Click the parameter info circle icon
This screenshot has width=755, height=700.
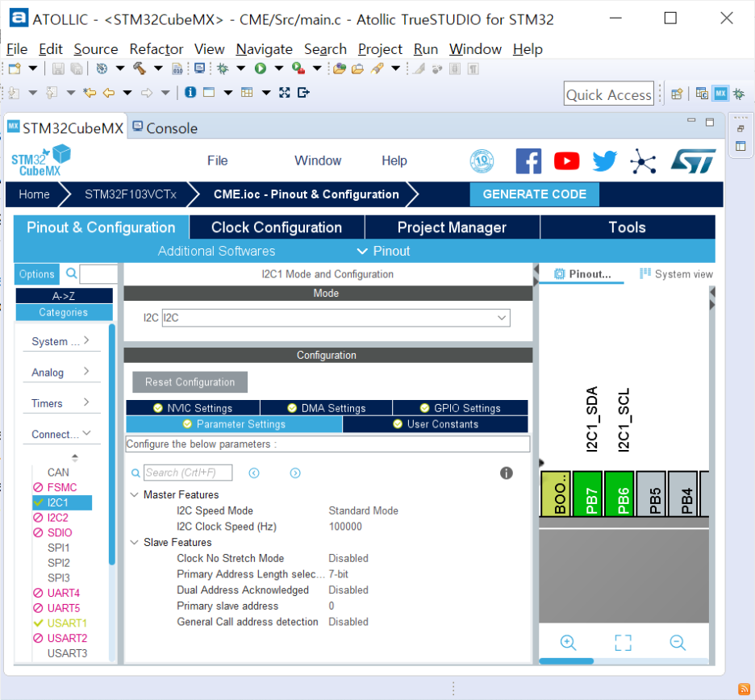507,473
